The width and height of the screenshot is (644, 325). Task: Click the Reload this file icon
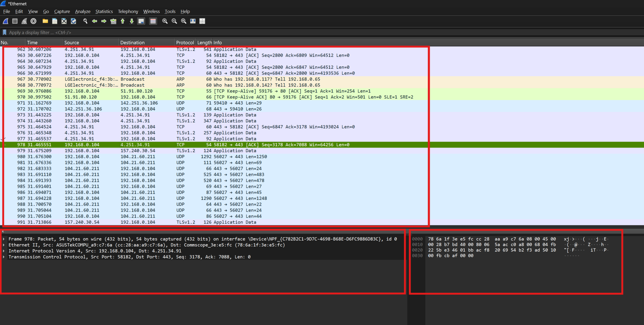pos(73,21)
